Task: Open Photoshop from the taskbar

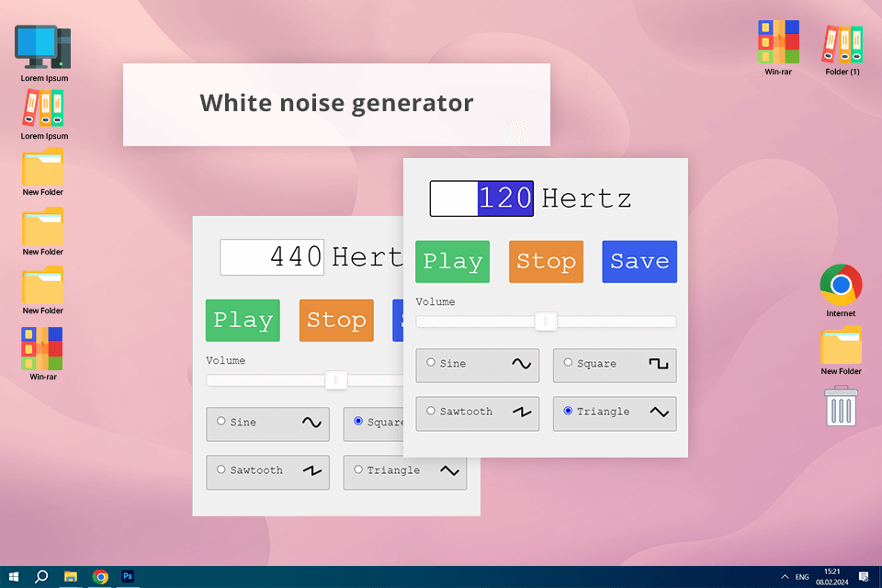Action: [128, 576]
